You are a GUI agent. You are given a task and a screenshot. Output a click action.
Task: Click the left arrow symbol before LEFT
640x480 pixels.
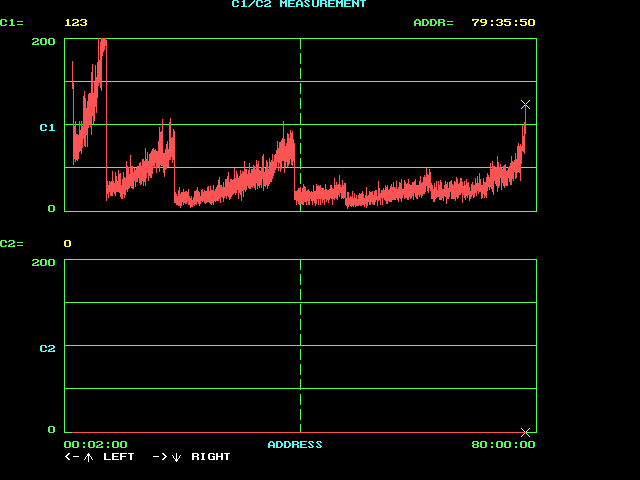(x=72, y=457)
